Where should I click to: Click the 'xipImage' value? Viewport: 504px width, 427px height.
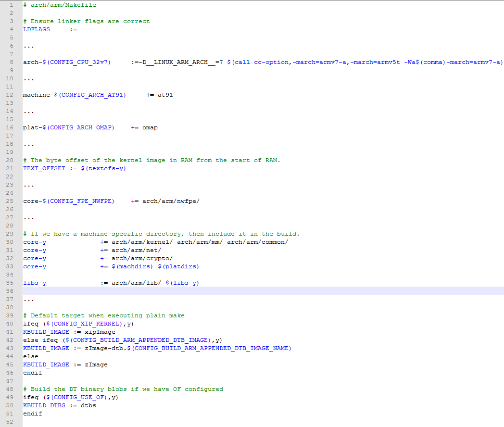pos(100,332)
